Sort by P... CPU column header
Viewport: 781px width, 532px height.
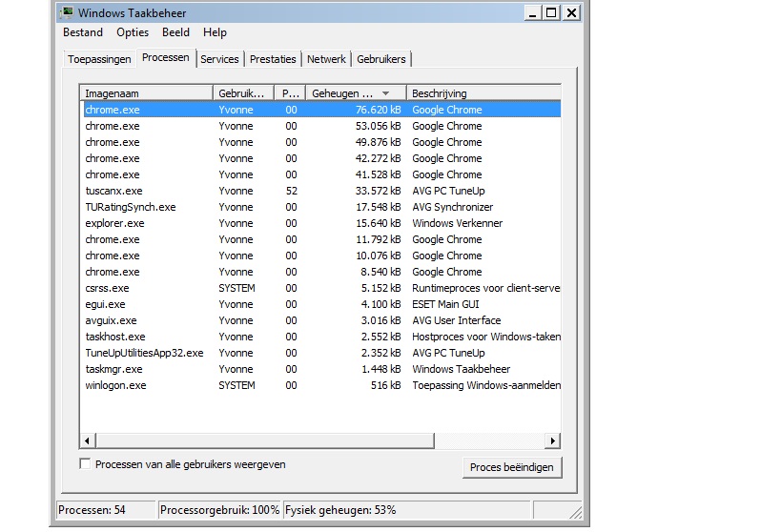point(290,93)
